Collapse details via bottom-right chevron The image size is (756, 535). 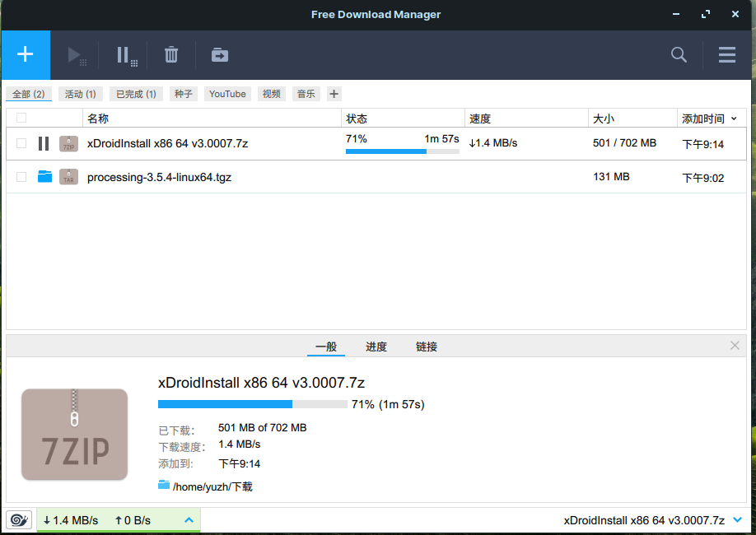point(737,519)
